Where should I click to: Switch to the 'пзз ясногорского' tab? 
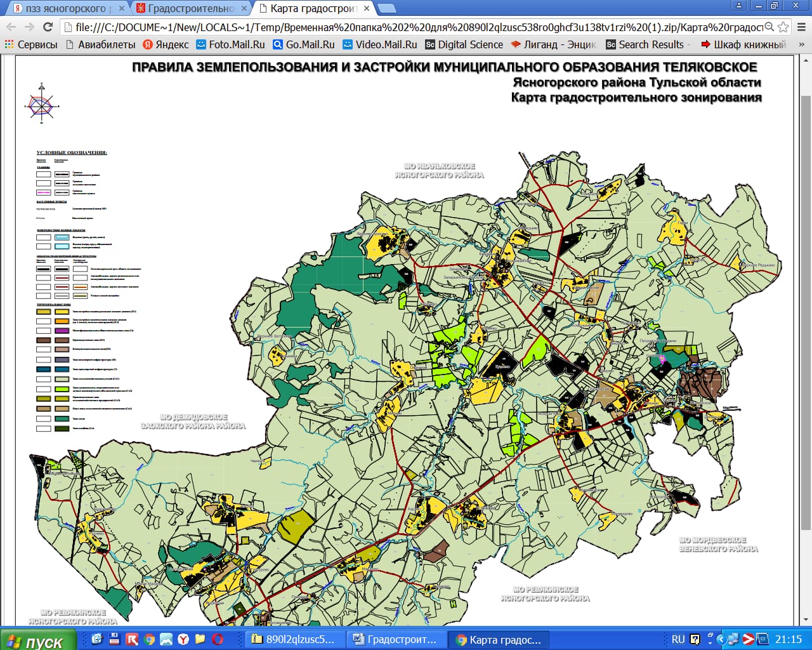[x=66, y=8]
